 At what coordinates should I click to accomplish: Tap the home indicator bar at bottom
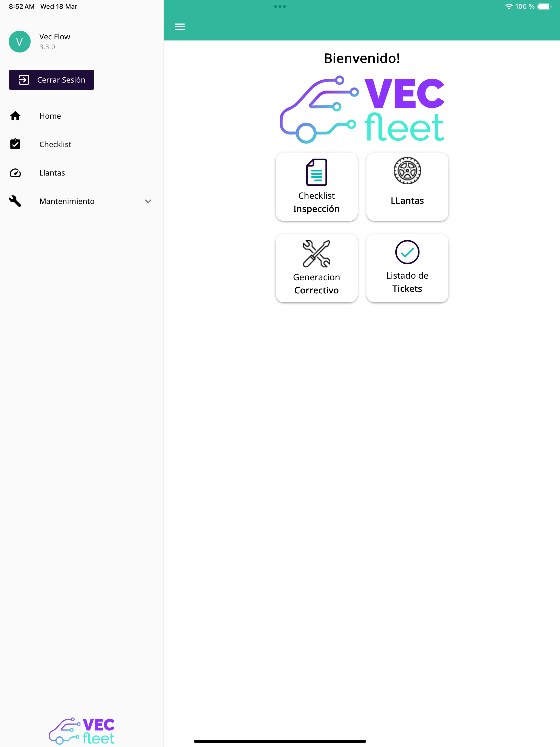(280, 741)
